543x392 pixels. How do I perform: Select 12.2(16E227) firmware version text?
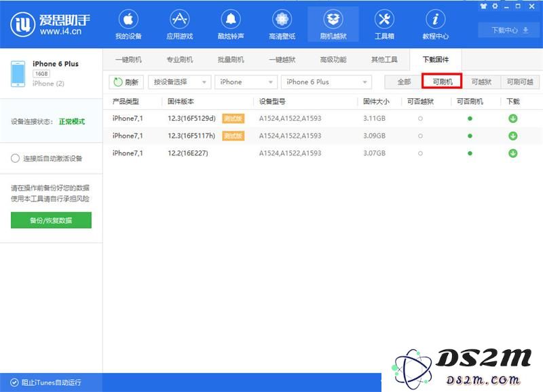[188, 153]
